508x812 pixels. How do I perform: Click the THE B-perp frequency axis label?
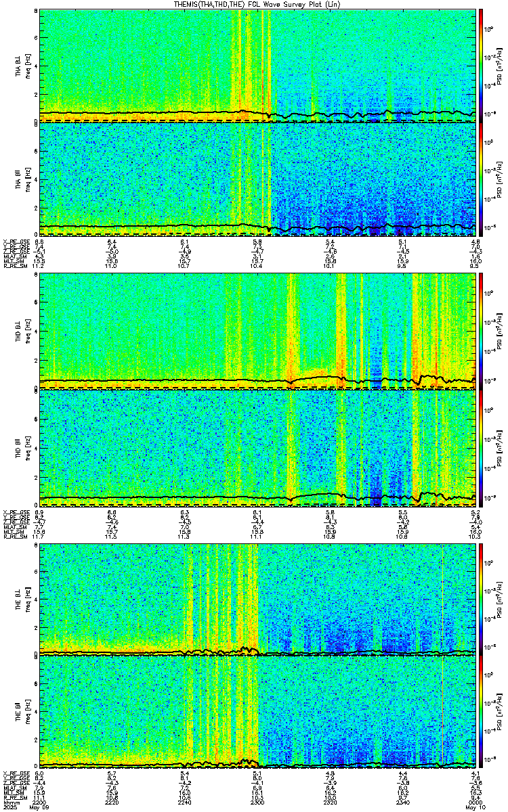pyautogui.click(x=22, y=600)
